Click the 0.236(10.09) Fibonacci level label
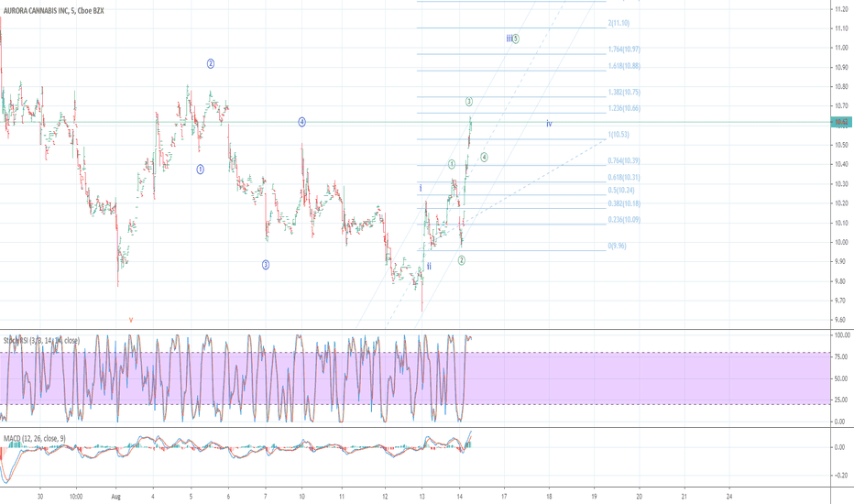The width and height of the screenshot is (854, 504). [624, 220]
